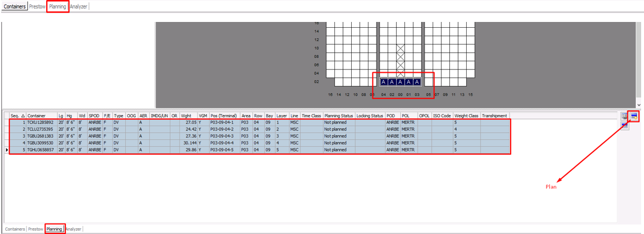This screenshot has width=644, height=234.
Task: Click the blue grid icon below the print icon
Action: [625, 125]
